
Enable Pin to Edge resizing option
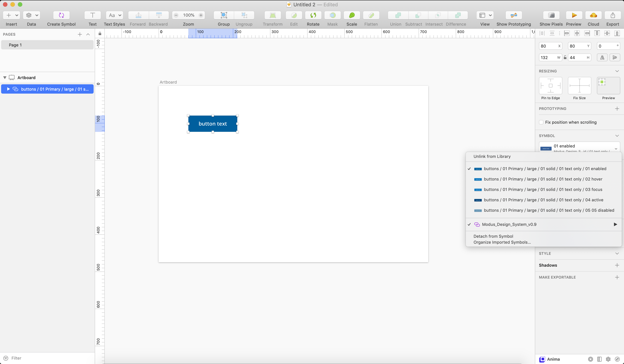551,85
